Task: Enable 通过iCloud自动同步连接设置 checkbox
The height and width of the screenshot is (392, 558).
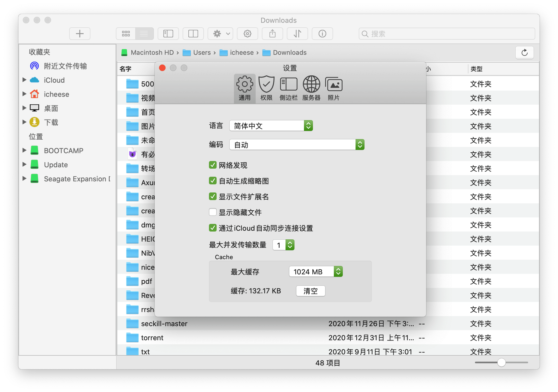Action: 211,228
